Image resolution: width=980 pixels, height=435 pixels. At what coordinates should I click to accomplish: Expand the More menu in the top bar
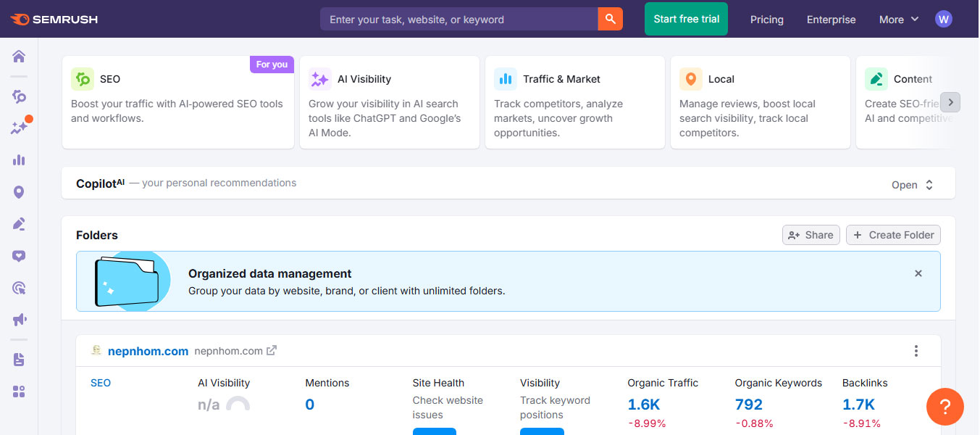click(x=898, y=20)
